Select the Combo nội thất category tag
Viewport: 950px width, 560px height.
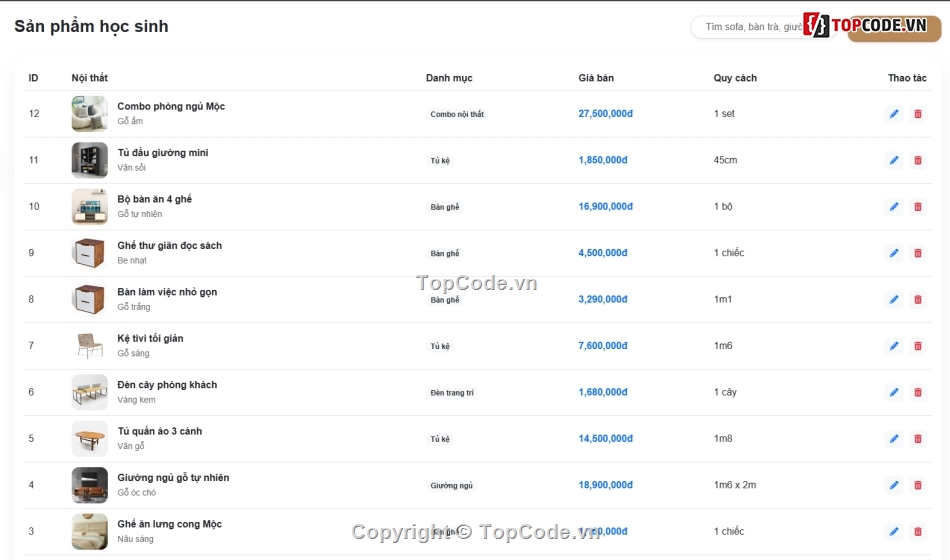457,114
